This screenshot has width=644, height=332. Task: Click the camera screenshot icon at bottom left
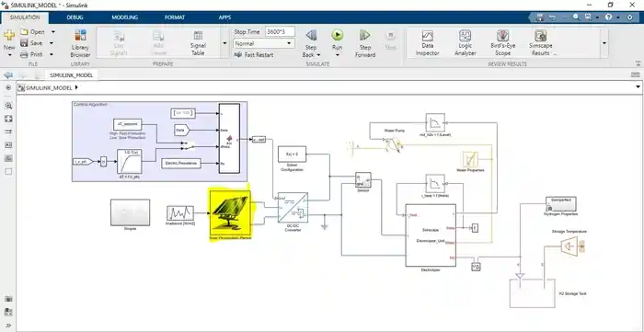pyautogui.click(x=8, y=299)
